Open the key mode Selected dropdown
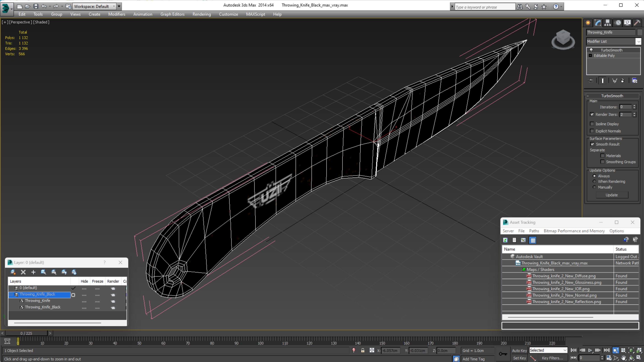This screenshot has height=362, width=644. [548, 350]
